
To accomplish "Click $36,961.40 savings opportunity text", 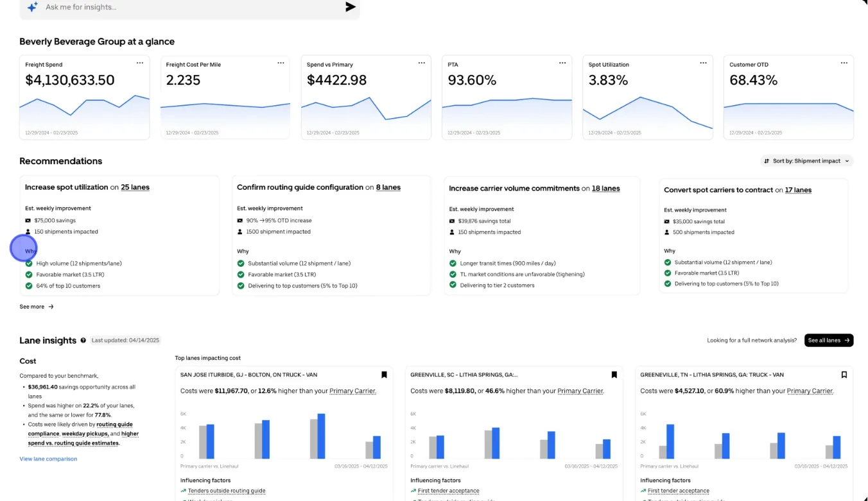I will point(82,391).
